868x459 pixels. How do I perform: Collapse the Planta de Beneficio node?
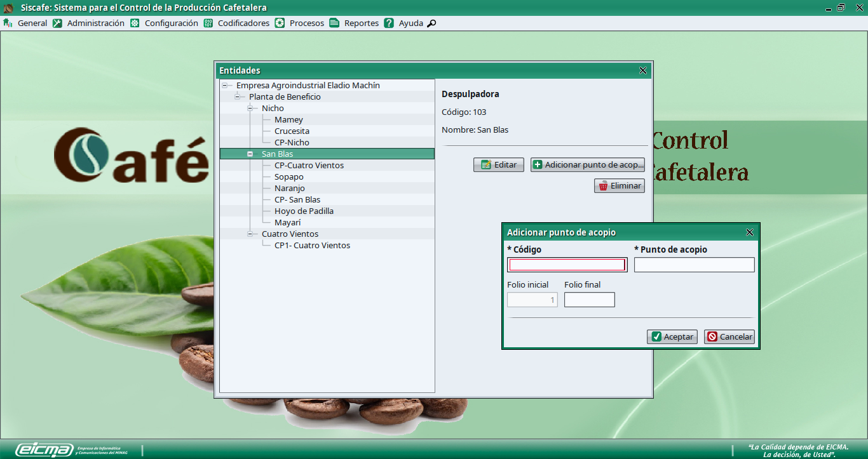[x=238, y=97]
